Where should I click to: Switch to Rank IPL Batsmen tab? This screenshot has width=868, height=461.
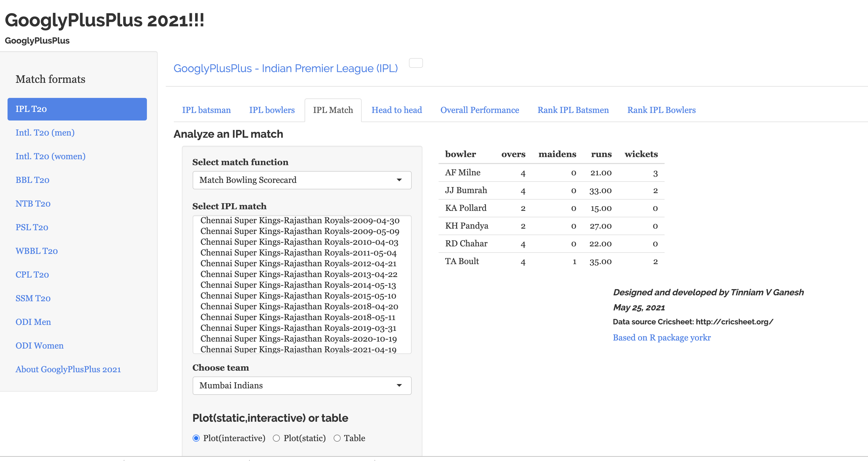[x=573, y=110]
